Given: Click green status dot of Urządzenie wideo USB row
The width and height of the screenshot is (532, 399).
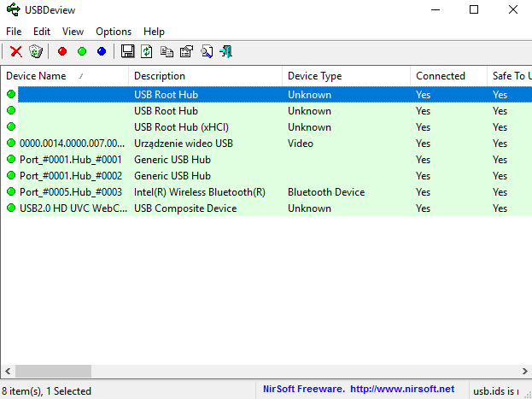Looking at the screenshot, I should [11, 143].
